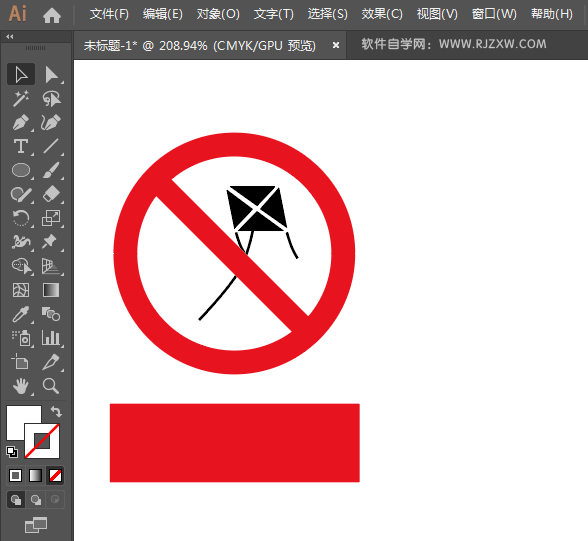Image resolution: width=588 pixels, height=541 pixels.
Task: Select the Magic Wand tool
Action: coord(21,98)
